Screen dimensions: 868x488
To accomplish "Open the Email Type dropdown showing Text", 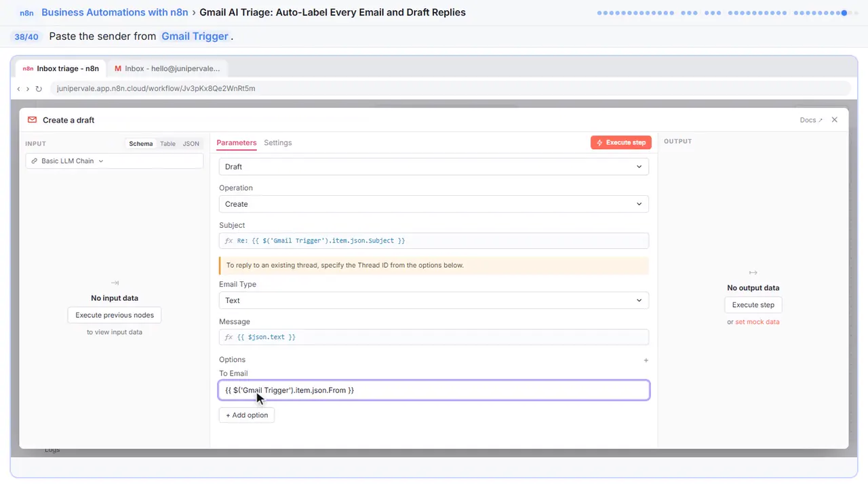I will point(434,300).
